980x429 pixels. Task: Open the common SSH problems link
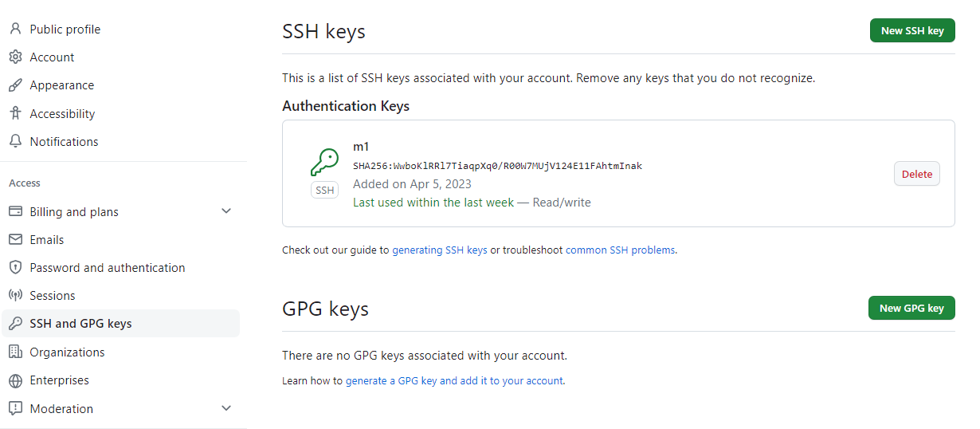621,250
